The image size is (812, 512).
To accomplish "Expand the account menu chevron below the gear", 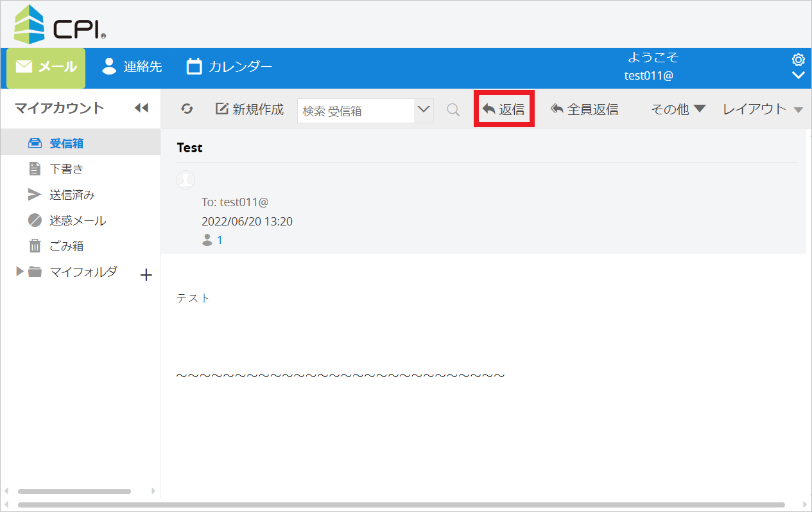I will pos(799,75).
